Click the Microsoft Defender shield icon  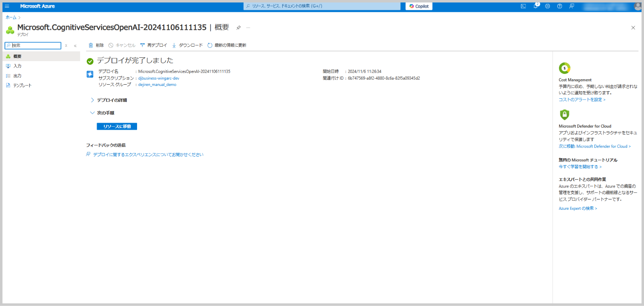(564, 114)
